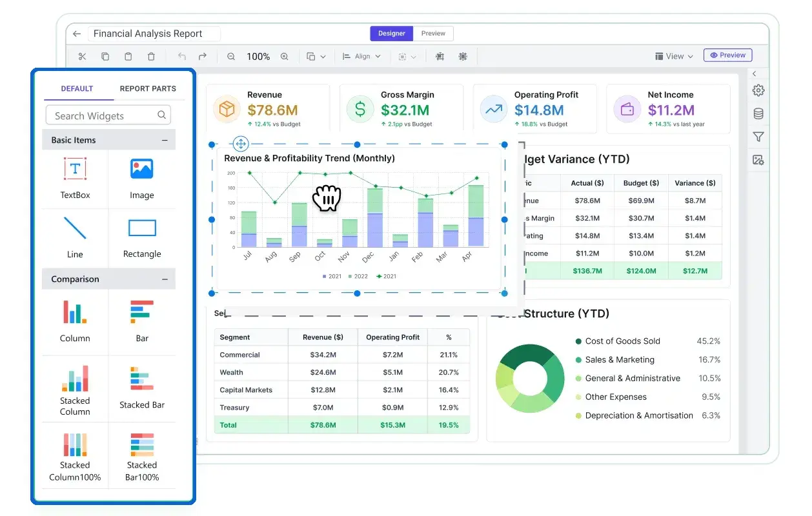Open the Properties gear icon in right sidebar
Screen dimensions: 812x516
coord(758,90)
